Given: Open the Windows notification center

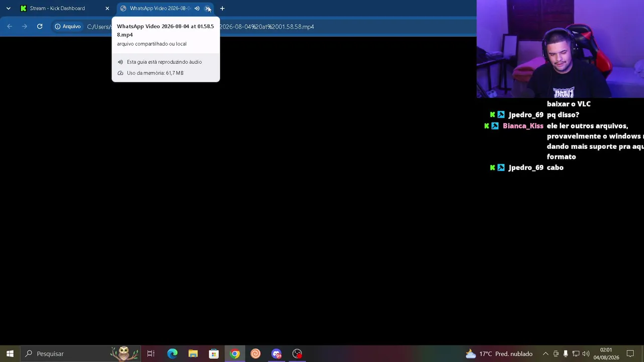Looking at the screenshot, I should [x=630, y=353].
